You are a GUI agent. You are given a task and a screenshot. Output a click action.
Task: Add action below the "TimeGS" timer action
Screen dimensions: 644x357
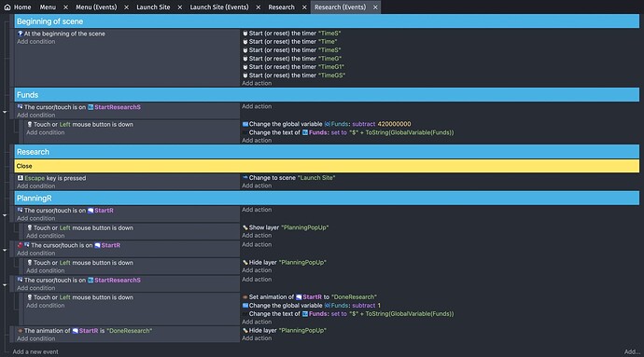(x=257, y=83)
